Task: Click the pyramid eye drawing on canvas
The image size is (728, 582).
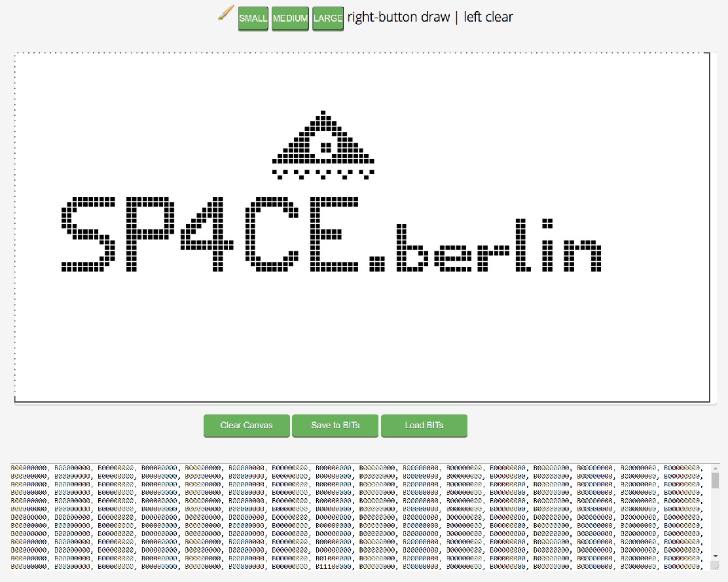Action: point(323,145)
